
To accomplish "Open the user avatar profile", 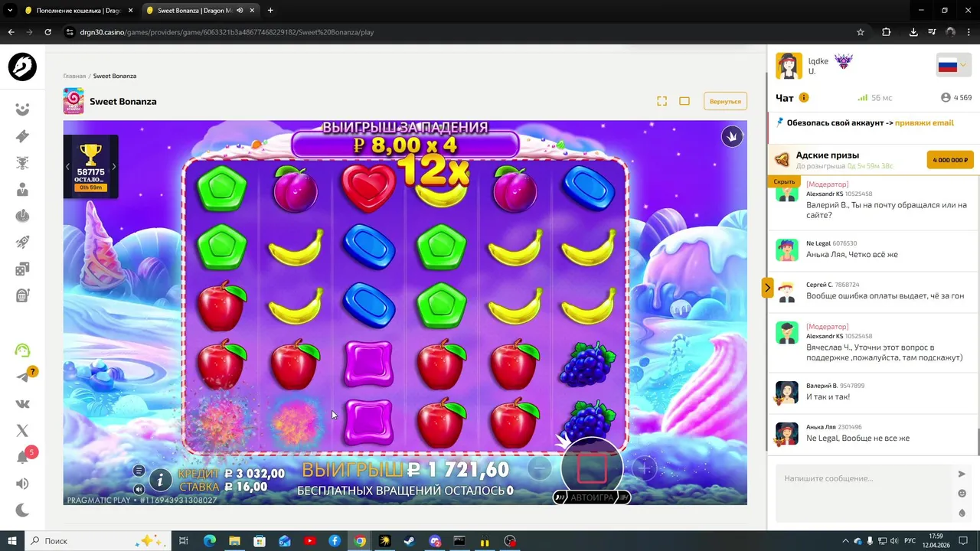I will 789,66.
